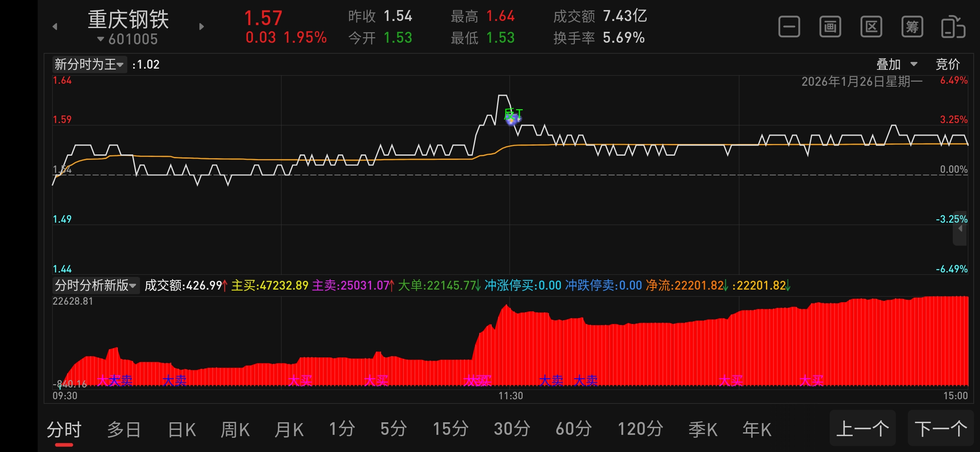Select the 多日 multi-day tab

[x=124, y=430]
